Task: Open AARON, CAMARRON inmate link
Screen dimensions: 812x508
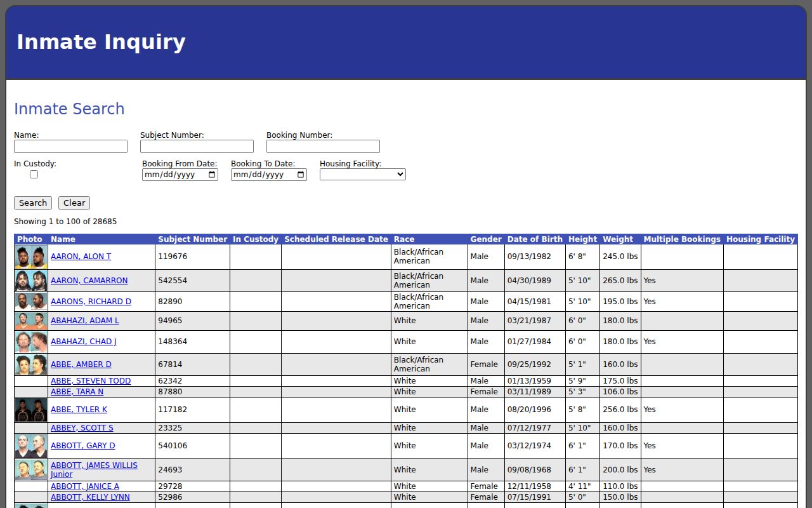Action: [89, 281]
